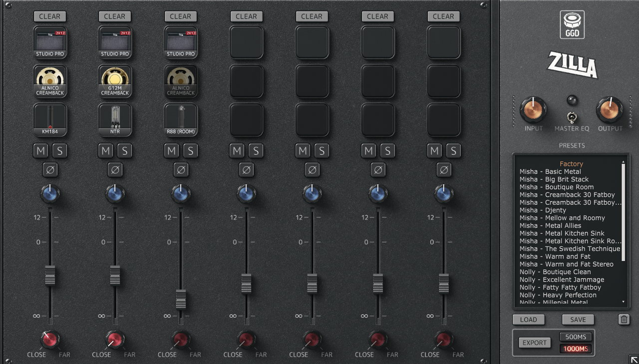Click the blue pan knob on channel 1

click(x=50, y=193)
